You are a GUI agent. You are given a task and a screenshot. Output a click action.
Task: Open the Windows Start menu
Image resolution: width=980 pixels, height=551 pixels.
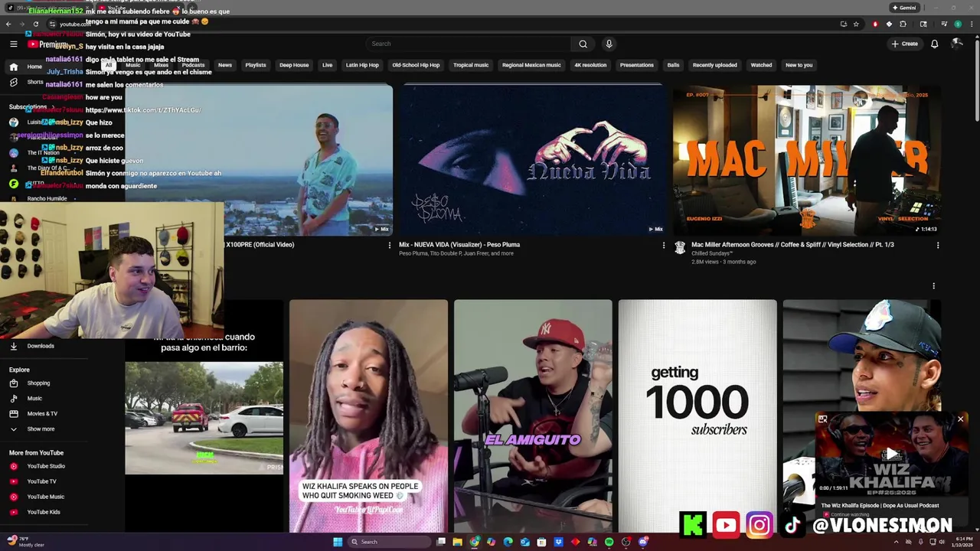[x=337, y=542]
